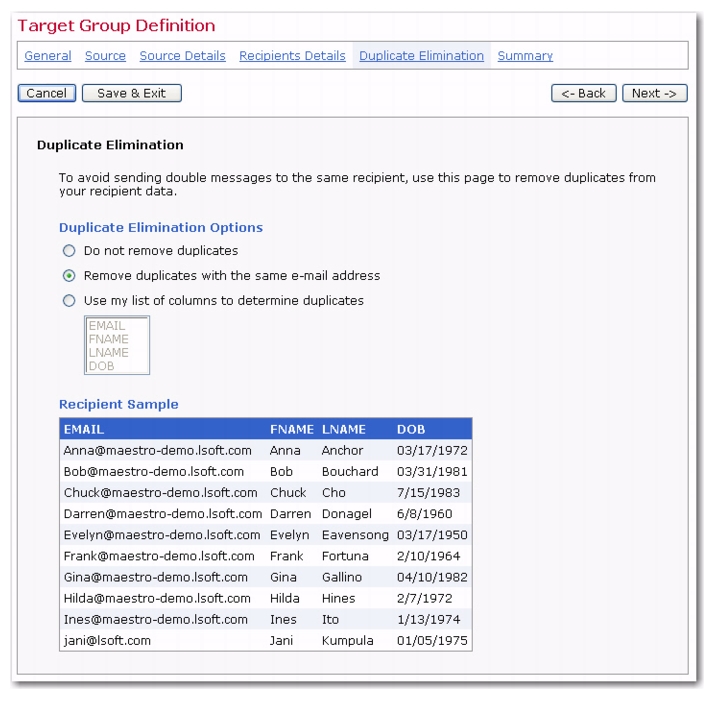The height and width of the screenshot is (706, 715).
Task: Click the LNAME column header
Action: [344, 429]
